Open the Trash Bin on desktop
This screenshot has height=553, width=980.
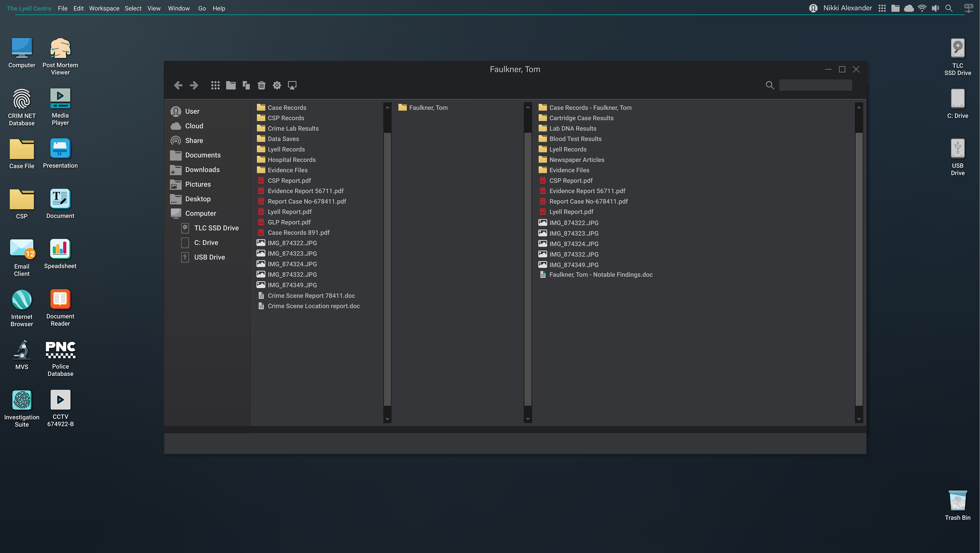point(958,506)
